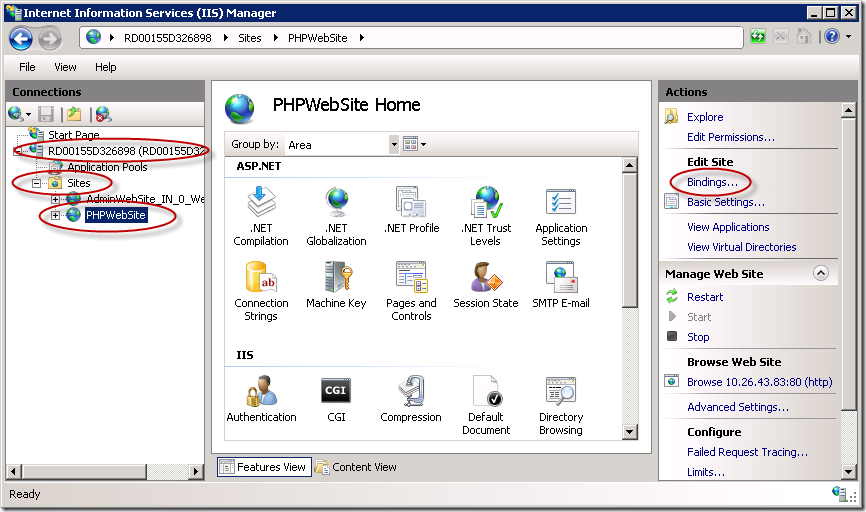The width and height of the screenshot is (866, 512).
Task: Click the delete connection icon
Action: pos(103,114)
